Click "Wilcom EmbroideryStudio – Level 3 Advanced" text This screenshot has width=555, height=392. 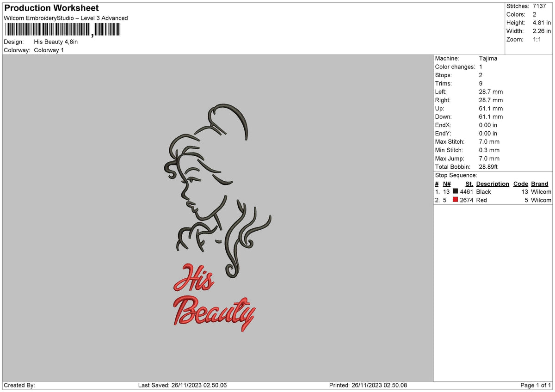coord(66,18)
